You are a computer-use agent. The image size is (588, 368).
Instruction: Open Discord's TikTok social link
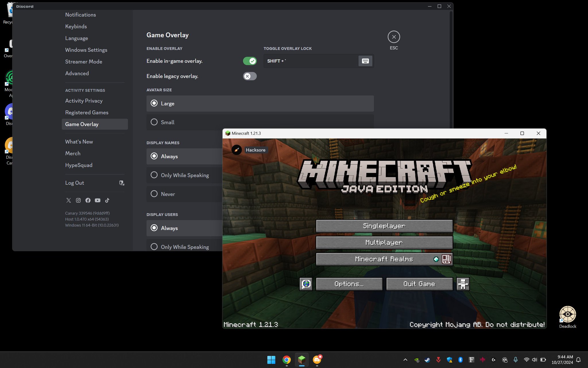click(x=107, y=200)
